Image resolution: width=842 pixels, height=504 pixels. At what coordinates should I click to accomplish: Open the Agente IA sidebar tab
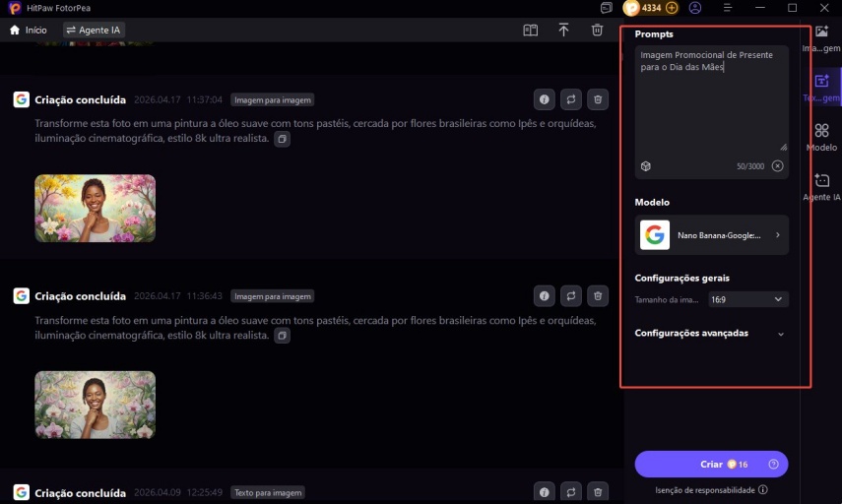[821, 187]
